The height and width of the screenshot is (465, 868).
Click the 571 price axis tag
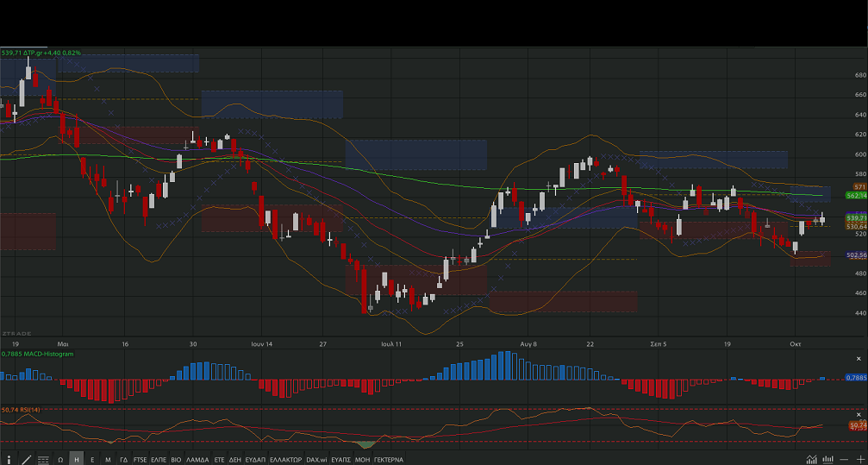click(x=859, y=187)
